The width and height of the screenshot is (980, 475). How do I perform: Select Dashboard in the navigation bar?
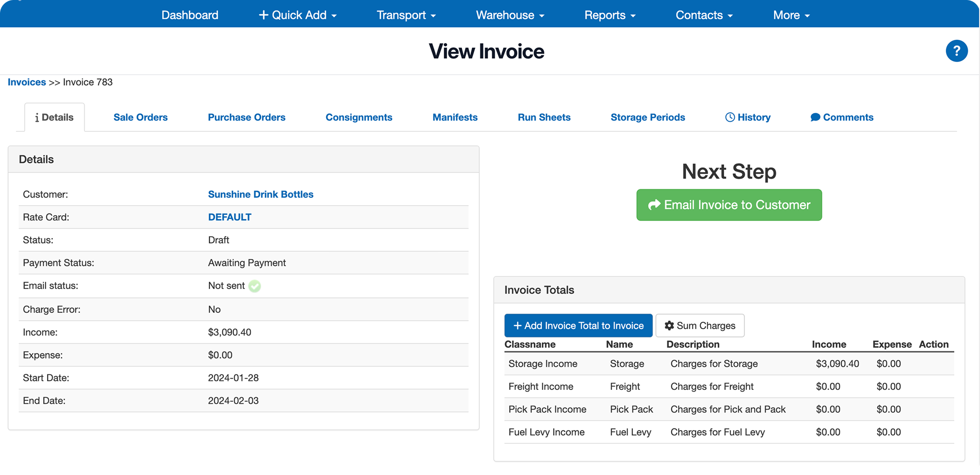[190, 14]
